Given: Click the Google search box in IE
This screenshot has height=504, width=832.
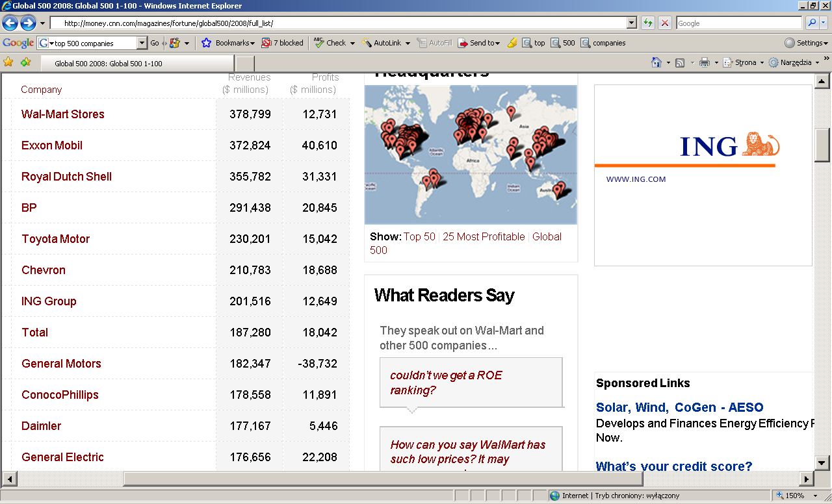Looking at the screenshot, I should tap(739, 23).
